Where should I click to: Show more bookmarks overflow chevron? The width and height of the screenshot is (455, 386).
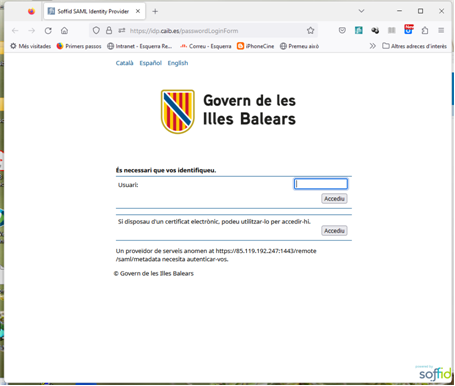[x=373, y=46]
